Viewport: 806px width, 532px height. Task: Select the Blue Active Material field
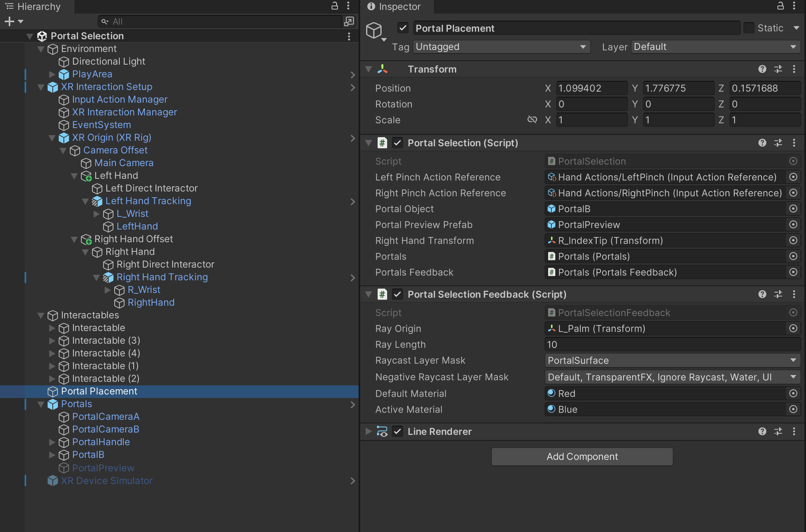(666, 410)
